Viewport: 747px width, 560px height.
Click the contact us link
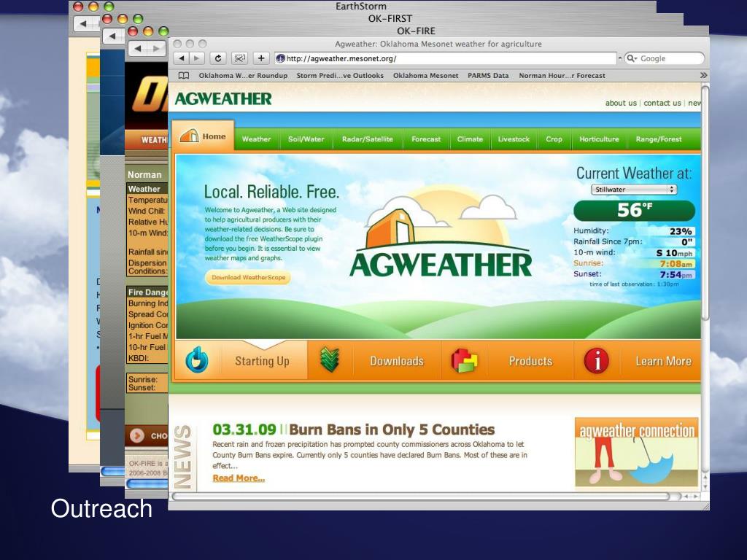pyautogui.click(x=662, y=103)
